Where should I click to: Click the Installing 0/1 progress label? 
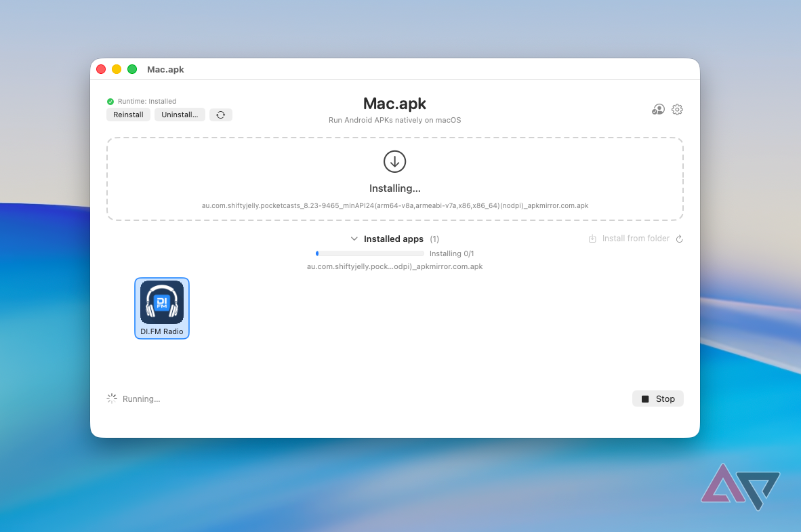451,253
